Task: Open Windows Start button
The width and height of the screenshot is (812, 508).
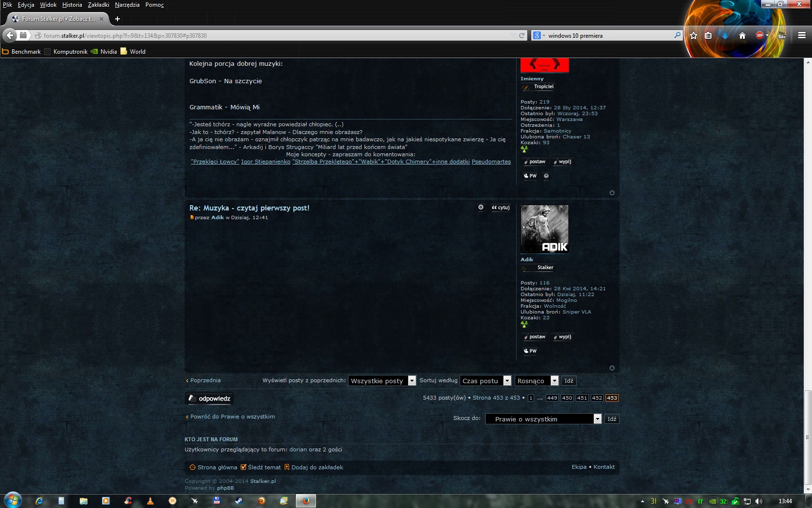Action: (x=13, y=500)
